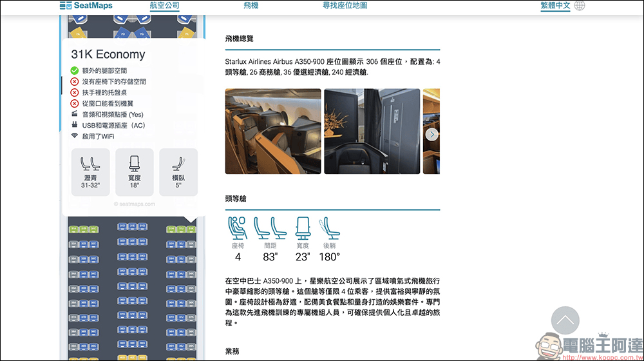
Task: Open the 航空公司 menu item
Action: tap(164, 5)
